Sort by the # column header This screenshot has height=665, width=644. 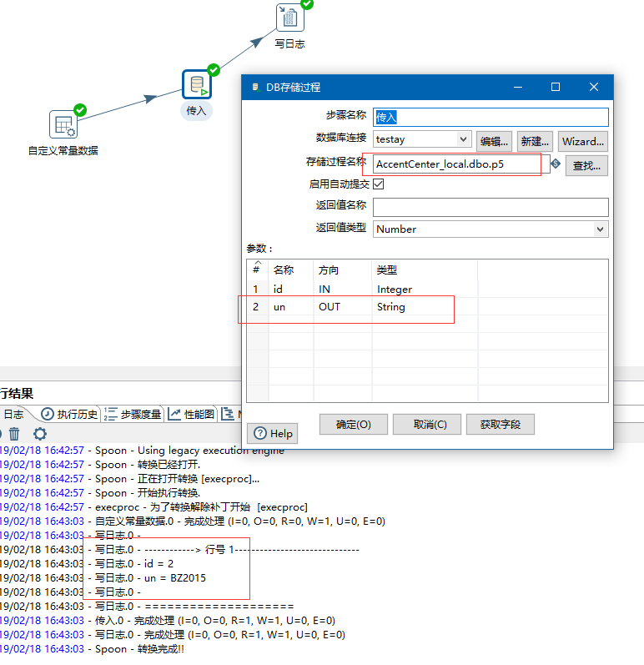click(x=257, y=270)
